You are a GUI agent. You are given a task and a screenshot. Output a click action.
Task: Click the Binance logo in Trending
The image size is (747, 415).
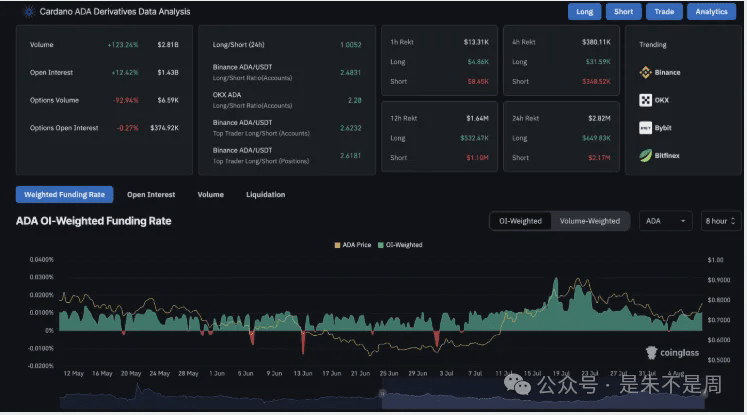646,72
